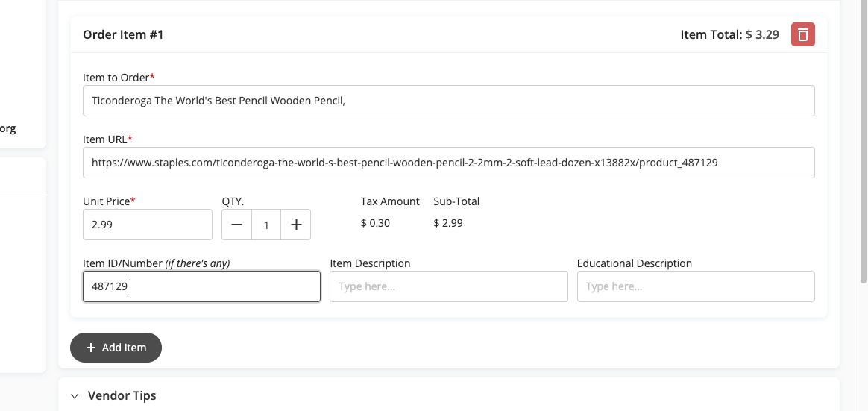Focus the Item to Order field
The height and width of the screenshot is (411, 868).
coord(448,100)
